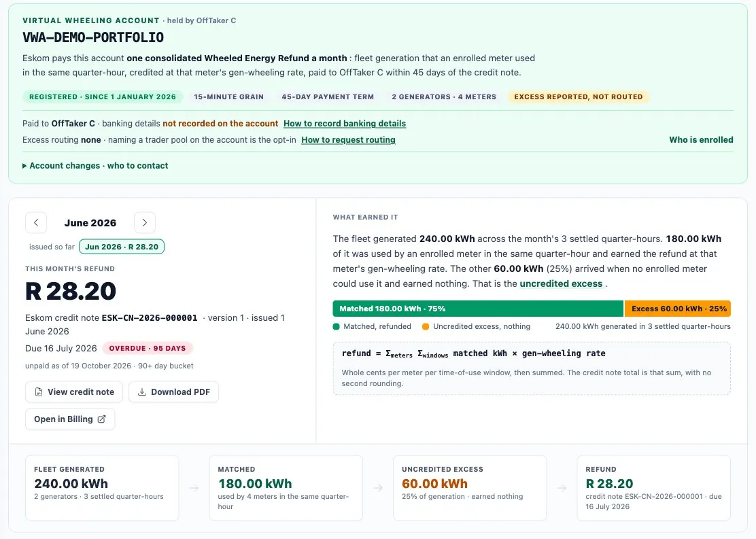This screenshot has width=756, height=539.
Task: Click the Matched 180.00 kWh summary card
Action: tap(286, 488)
